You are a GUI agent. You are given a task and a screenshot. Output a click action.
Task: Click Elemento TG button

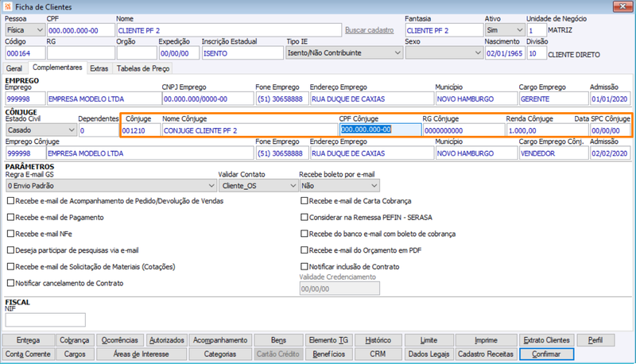click(328, 340)
